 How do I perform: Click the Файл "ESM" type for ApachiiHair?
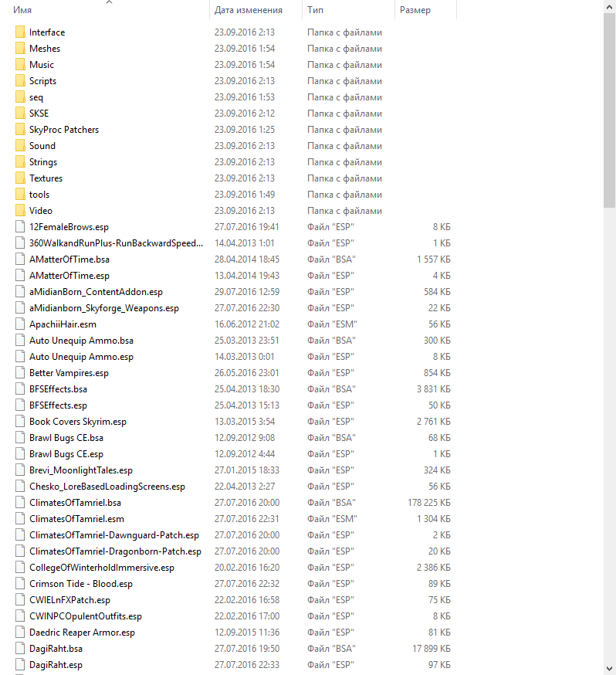click(332, 324)
